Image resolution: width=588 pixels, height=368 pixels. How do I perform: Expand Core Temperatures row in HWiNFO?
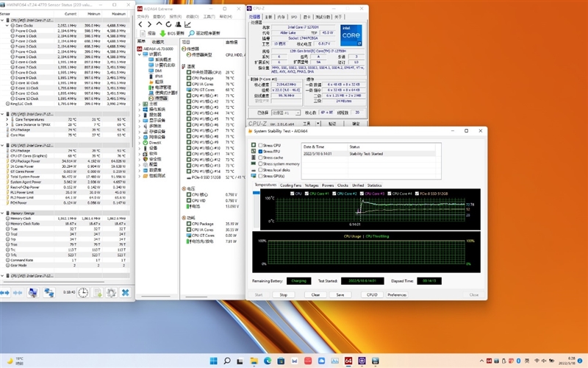7,119
